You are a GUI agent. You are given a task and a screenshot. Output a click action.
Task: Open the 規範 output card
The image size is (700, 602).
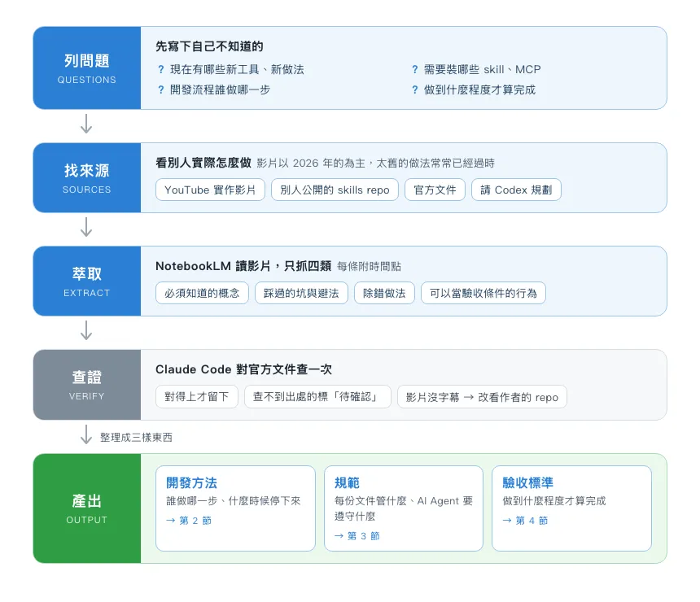tap(404, 508)
